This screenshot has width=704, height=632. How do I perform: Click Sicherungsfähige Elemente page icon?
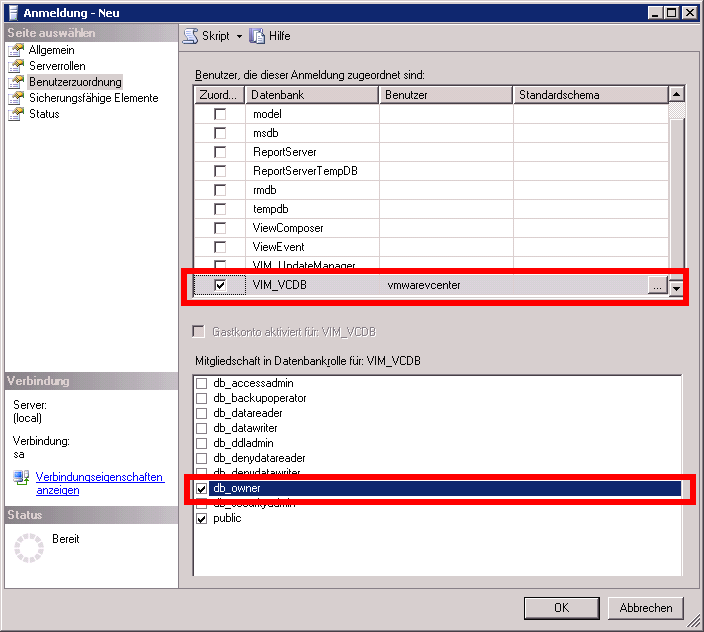point(16,98)
